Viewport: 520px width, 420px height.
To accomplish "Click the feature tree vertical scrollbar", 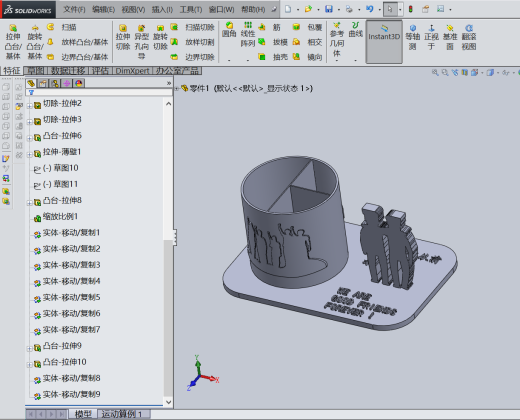I will 168,252.
